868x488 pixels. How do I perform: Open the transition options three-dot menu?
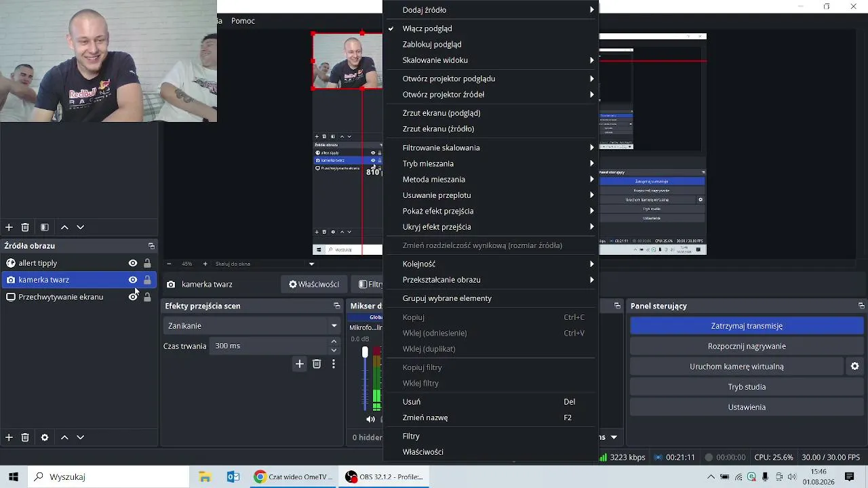tap(333, 364)
